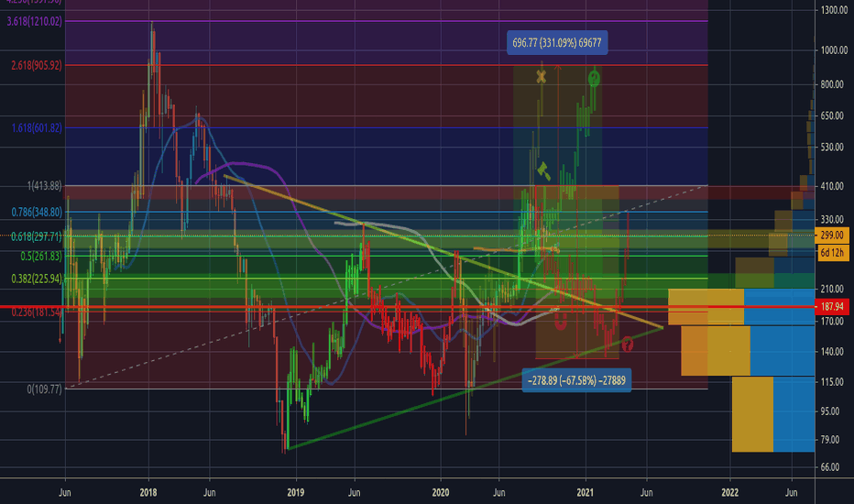Click the 330.00 price axis label
The width and height of the screenshot is (854, 504).
pos(831,220)
